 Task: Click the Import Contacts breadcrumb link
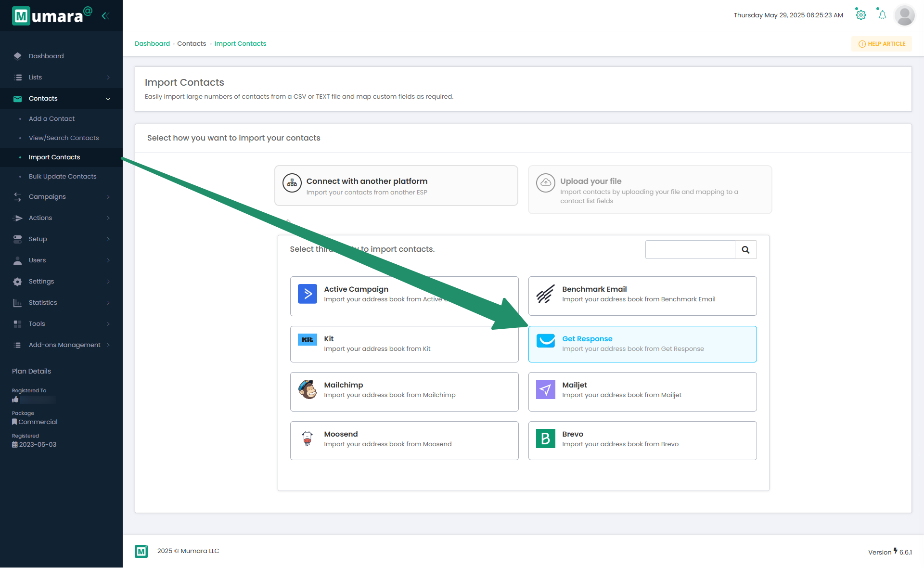[x=240, y=44]
